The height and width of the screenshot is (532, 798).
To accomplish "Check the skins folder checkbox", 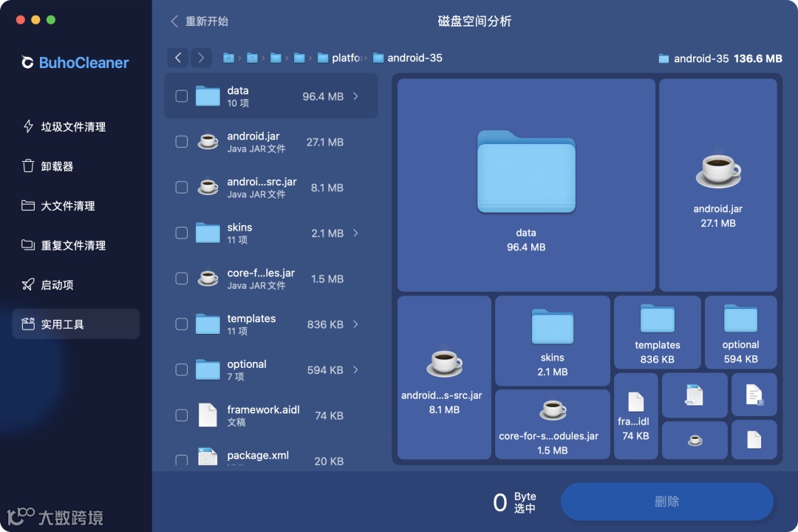I will click(x=182, y=233).
